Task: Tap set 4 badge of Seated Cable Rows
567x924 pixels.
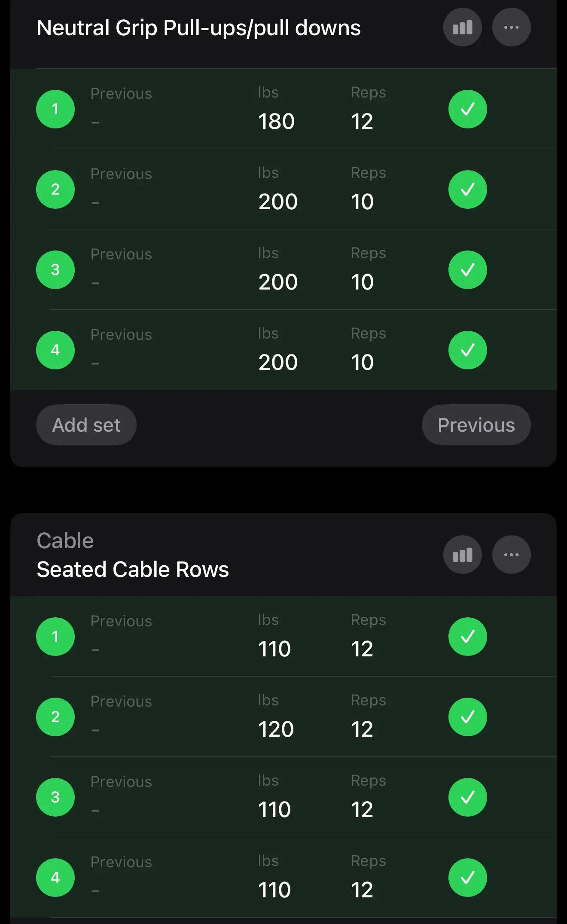Action: (55, 878)
